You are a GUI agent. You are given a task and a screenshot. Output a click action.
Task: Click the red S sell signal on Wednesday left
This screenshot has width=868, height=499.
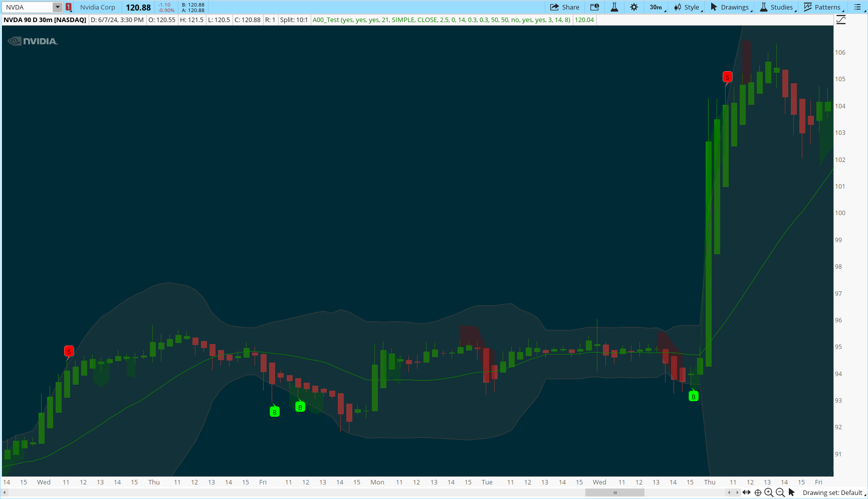pos(69,351)
